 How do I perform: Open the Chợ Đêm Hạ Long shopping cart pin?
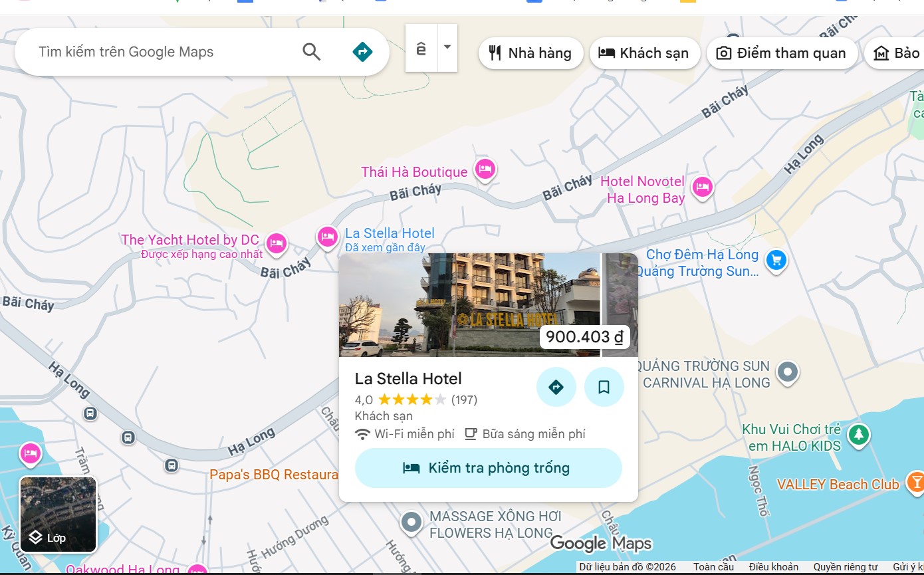click(x=776, y=260)
